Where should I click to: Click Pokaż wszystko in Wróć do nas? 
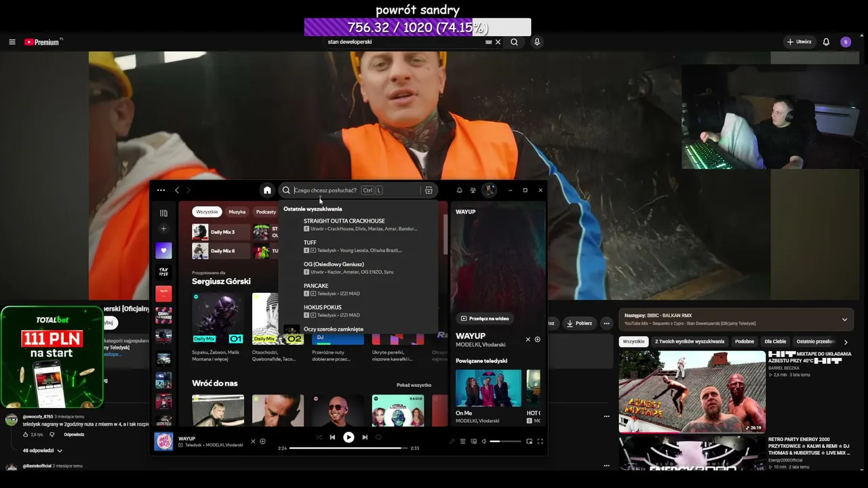point(414,385)
